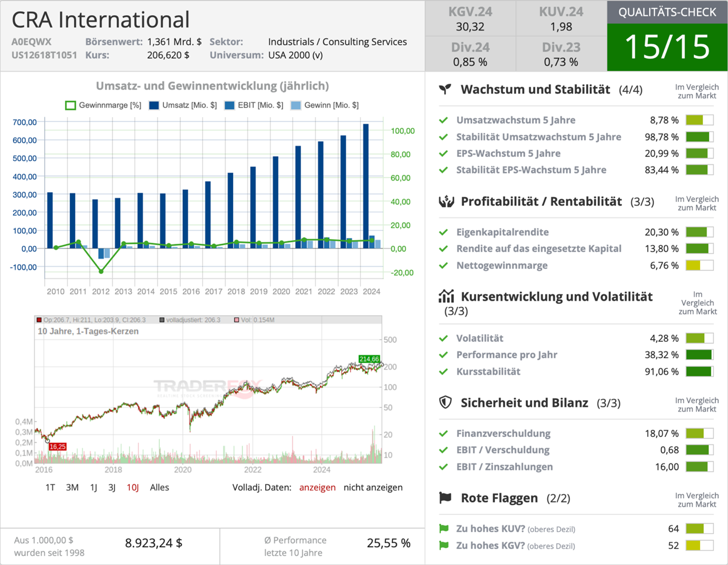Show the Alles full history timeframe

pos(160,487)
